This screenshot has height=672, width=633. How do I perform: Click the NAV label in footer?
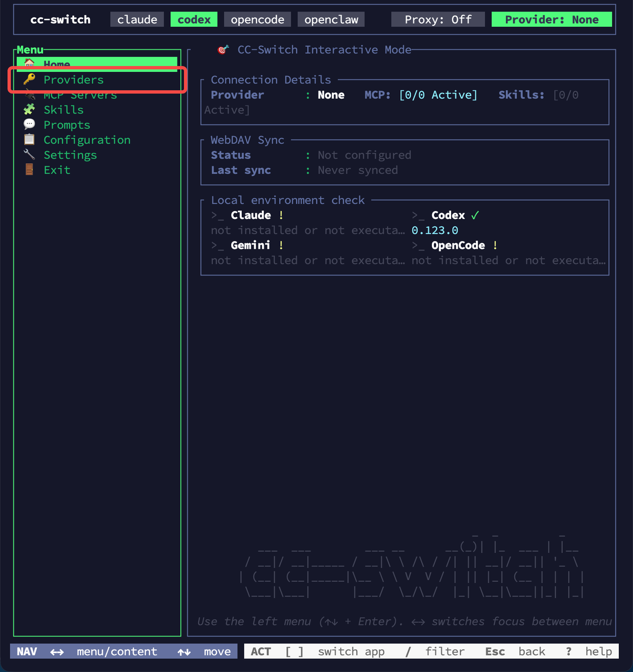click(27, 652)
